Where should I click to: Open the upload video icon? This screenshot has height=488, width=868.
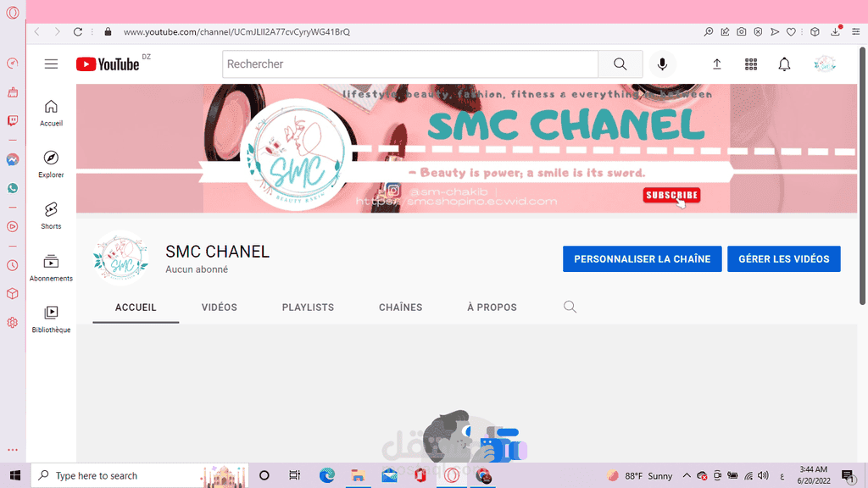pos(717,64)
